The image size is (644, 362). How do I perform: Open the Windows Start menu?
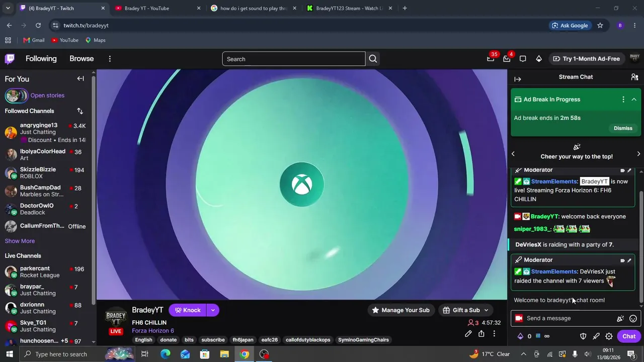(10, 354)
